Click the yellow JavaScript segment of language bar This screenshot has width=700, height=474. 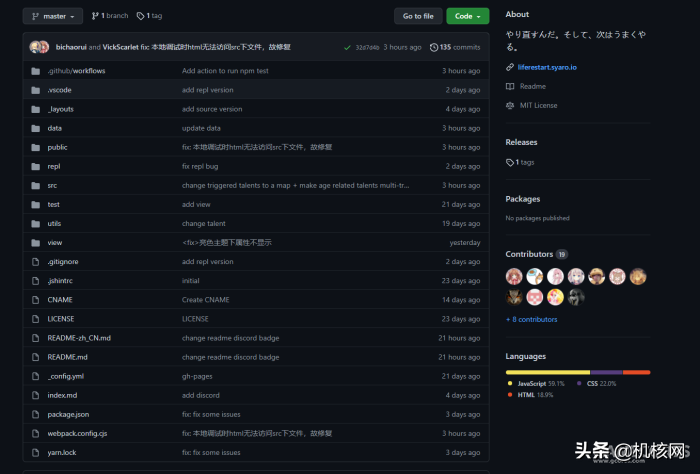pyautogui.click(x=548, y=372)
